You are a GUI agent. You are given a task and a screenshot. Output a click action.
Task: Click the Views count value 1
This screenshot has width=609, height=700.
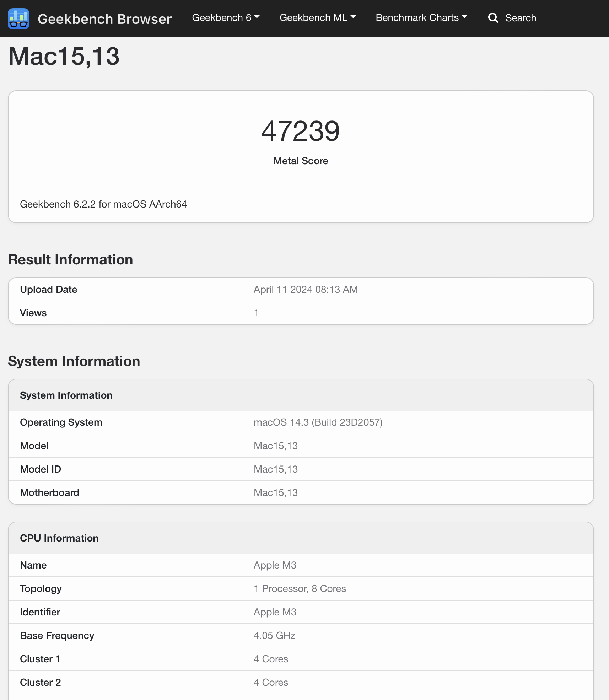(x=256, y=313)
